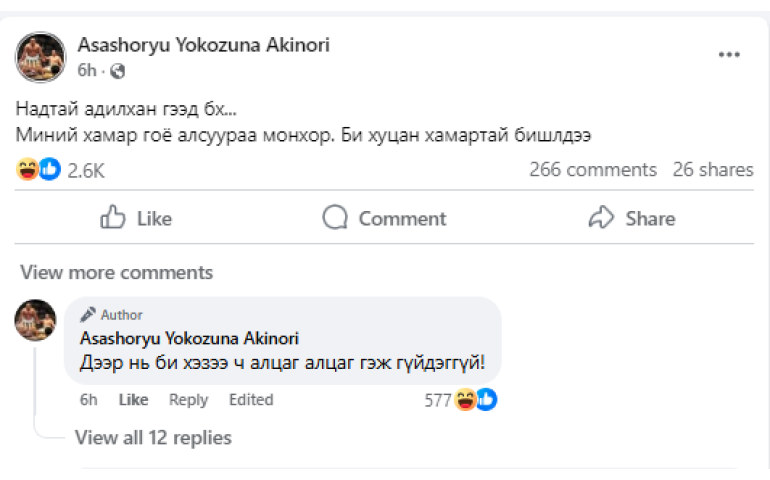Open the post author's profile picture

pos(40,56)
